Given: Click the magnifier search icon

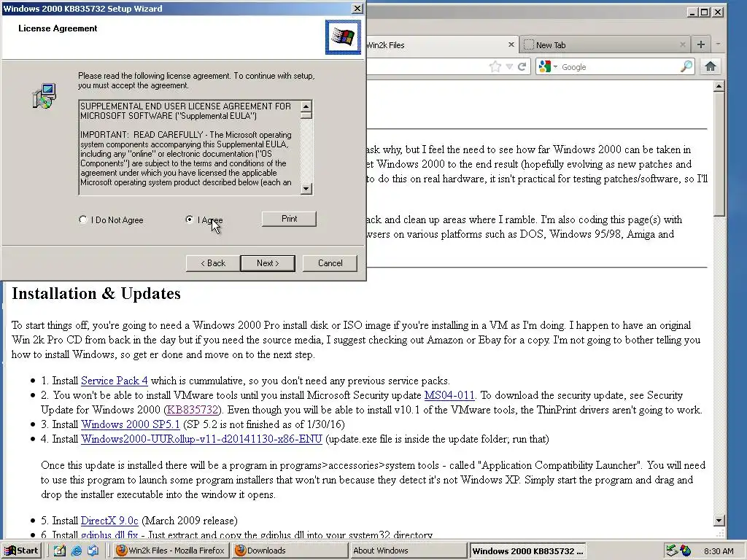Looking at the screenshot, I should click(686, 66).
